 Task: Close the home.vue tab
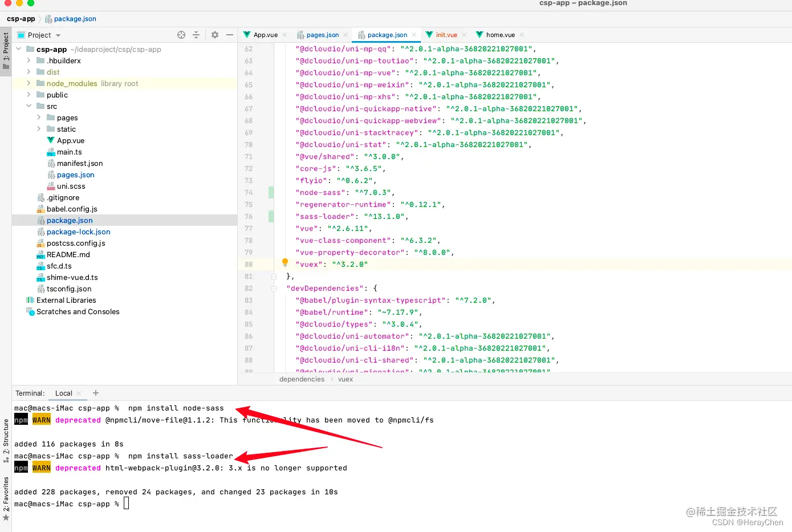point(522,35)
